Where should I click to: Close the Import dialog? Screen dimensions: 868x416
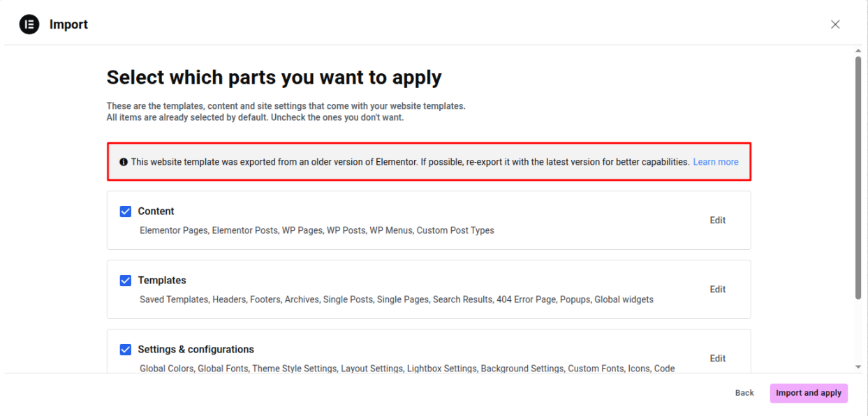[x=835, y=24]
